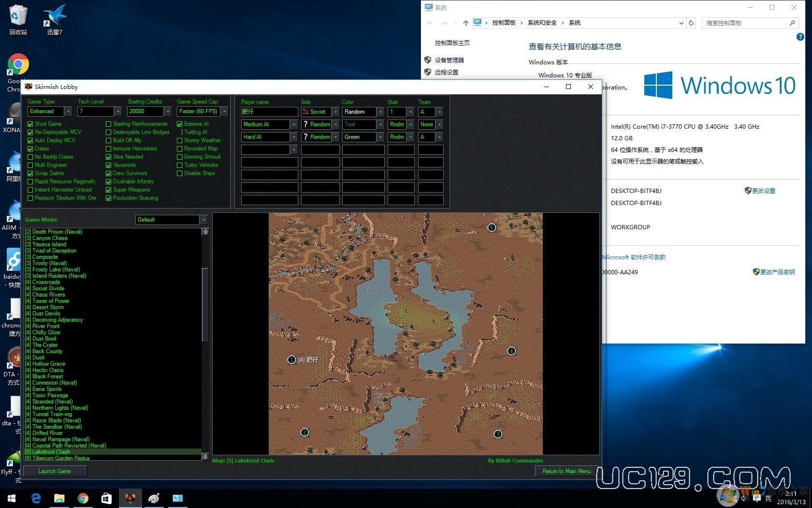The width and height of the screenshot is (812, 508).
Task: Click the Soviet side icon beside player 肥仔
Action: (306, 112)
